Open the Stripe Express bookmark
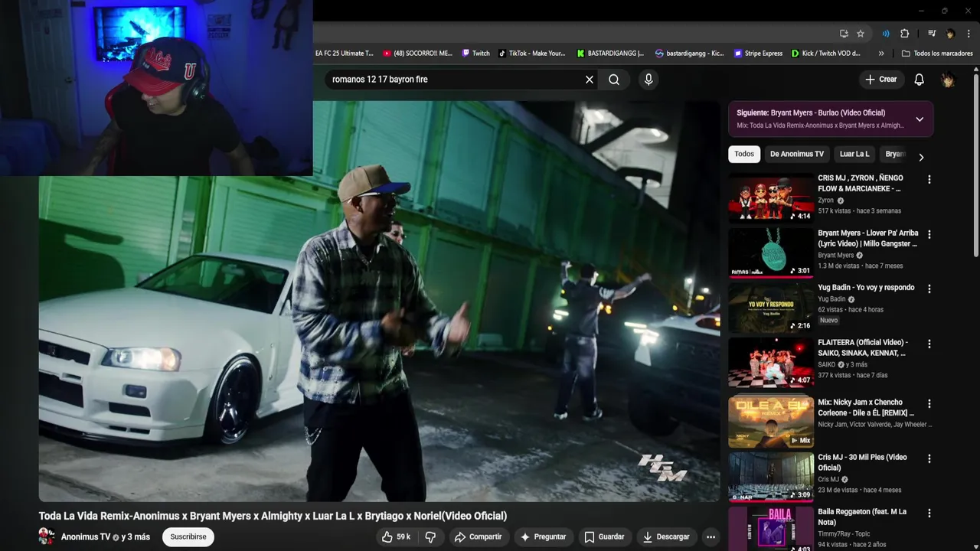980x551 pixels. (x=758, y=54)
